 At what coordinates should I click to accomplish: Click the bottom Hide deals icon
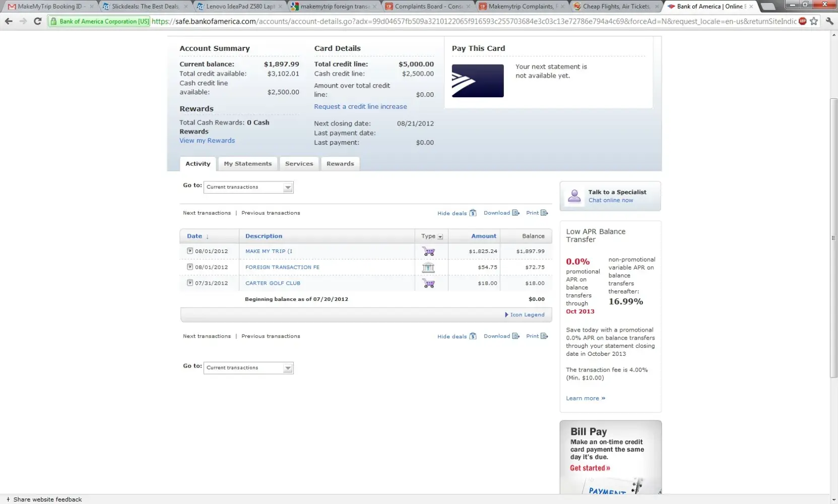pyautogui.click(x=473, y=336)
